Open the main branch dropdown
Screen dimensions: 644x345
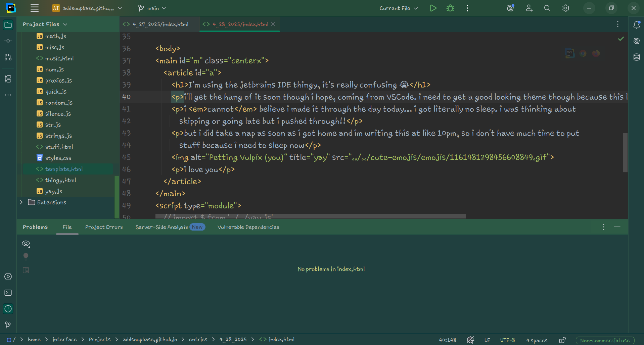(x=152, y=8)
